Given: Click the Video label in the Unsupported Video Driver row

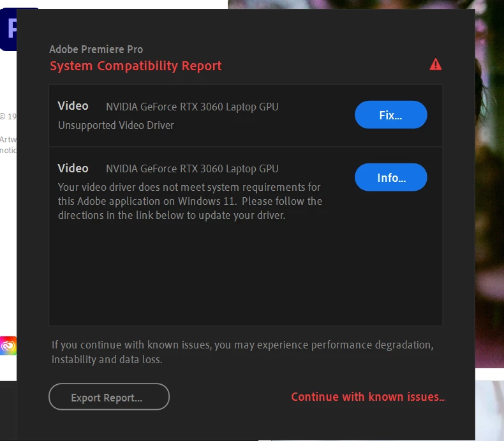Looking at the screenshot, I should point(73,106).
